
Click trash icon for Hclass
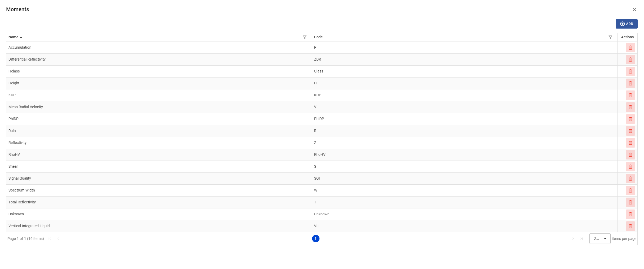[630, 71]
